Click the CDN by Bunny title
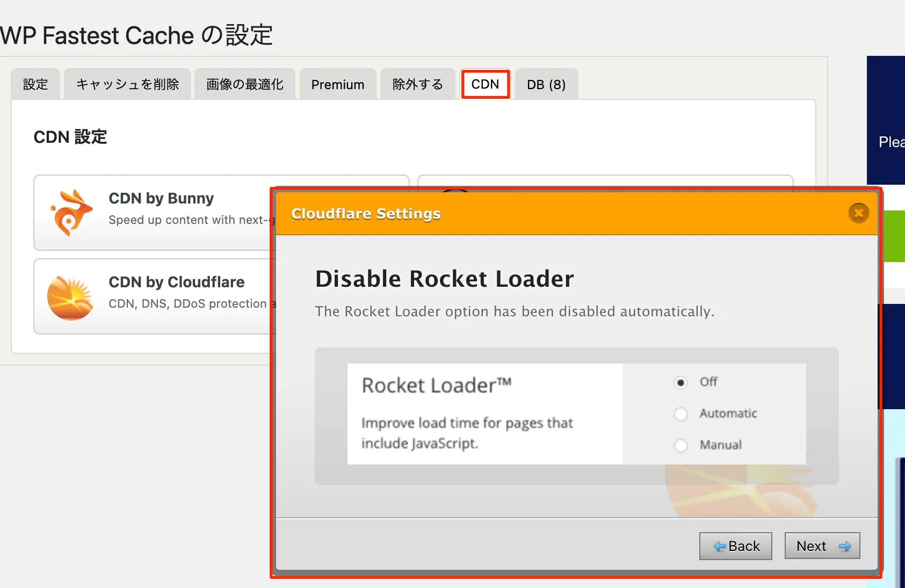The image size is (905, 588). [161, 198]
